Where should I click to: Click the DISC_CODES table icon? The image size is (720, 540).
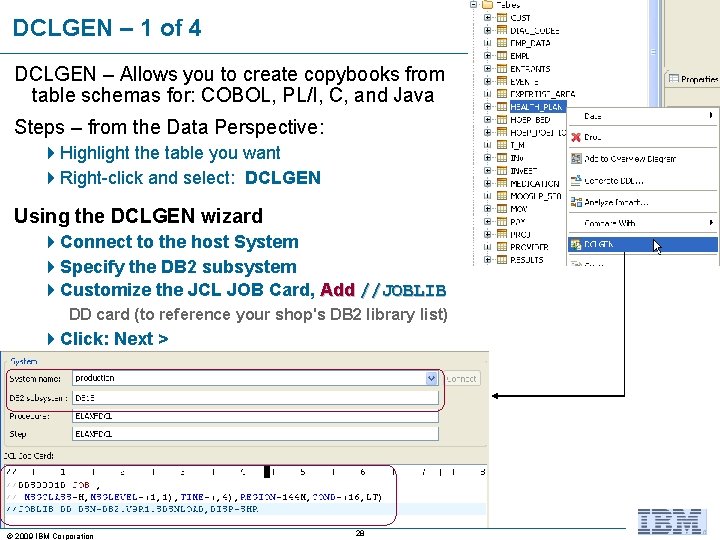pos(502,30)
